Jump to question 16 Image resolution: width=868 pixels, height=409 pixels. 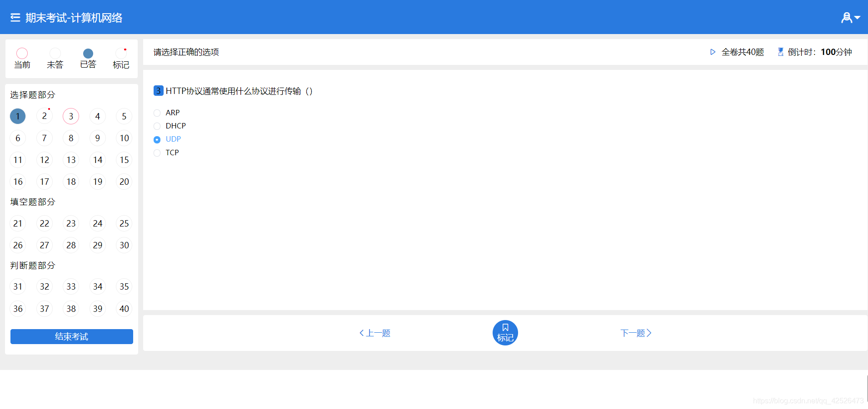coord(18,182)
